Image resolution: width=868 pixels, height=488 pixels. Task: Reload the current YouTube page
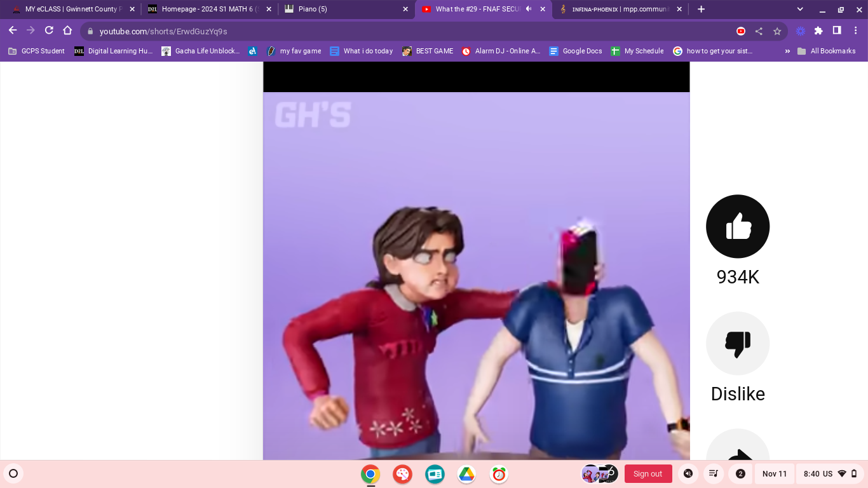click(49, 30)
